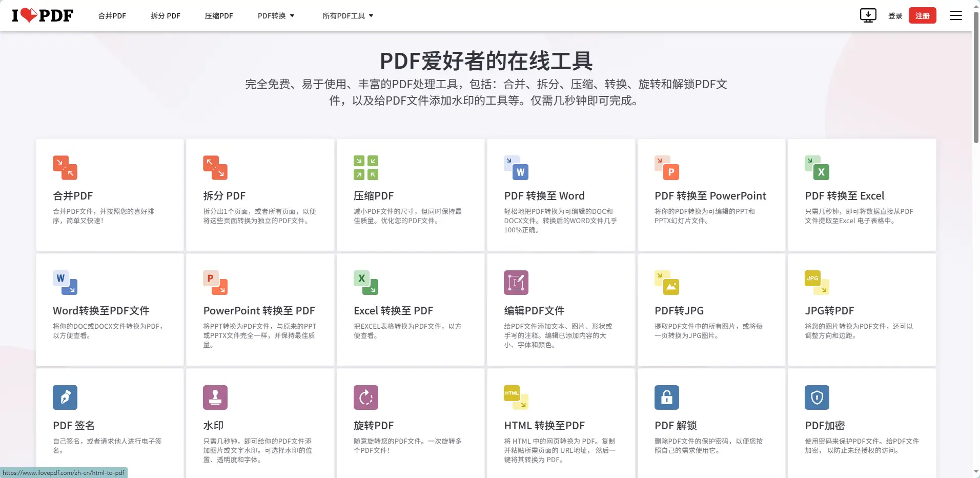
Task: Open the desktop app download icon
Action: point(868,15)
